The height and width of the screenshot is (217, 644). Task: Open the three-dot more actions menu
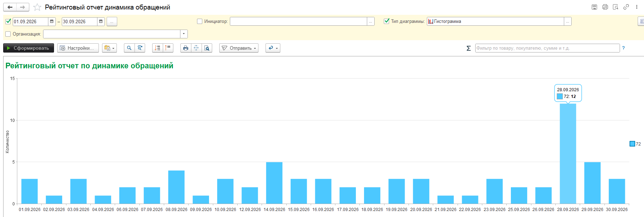point(637,7)
